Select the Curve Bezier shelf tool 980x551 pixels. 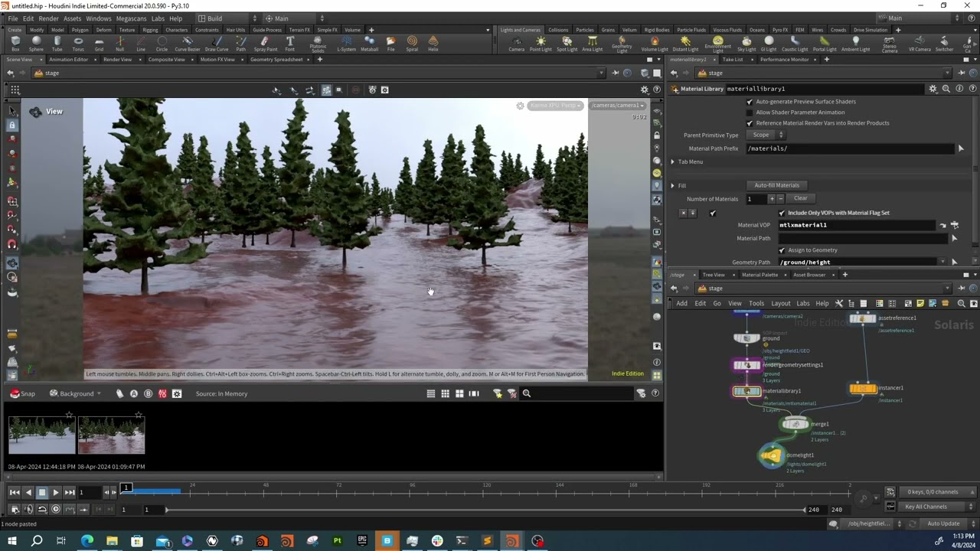click(188, 44)
